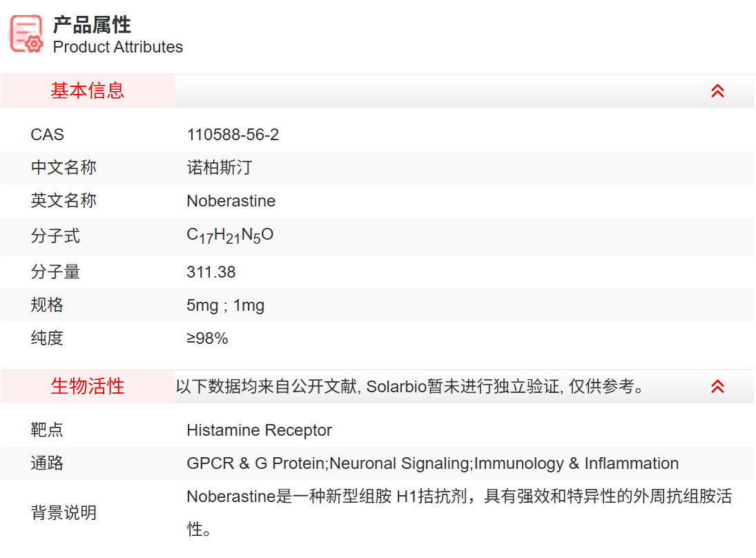The image size is (756, 558).
Task: Click the purity value ≥98%
Action: pyautogui.click(x=207, y=338)
